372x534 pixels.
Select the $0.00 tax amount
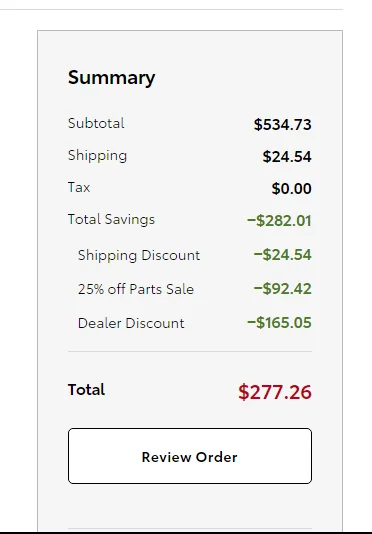pos(292,188)
